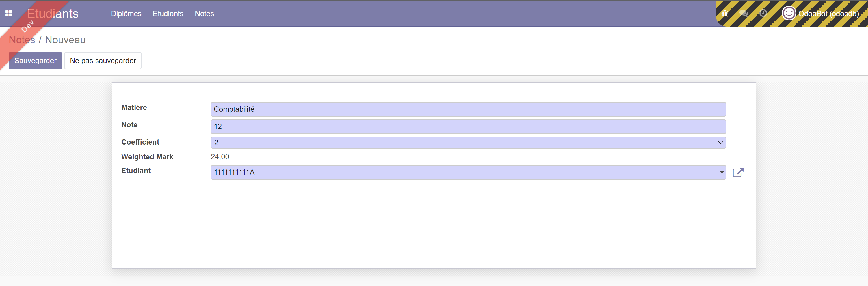Open the conversations chat icon
The image size is (868, 286).
pyautogui.click(x=744, y=14)
